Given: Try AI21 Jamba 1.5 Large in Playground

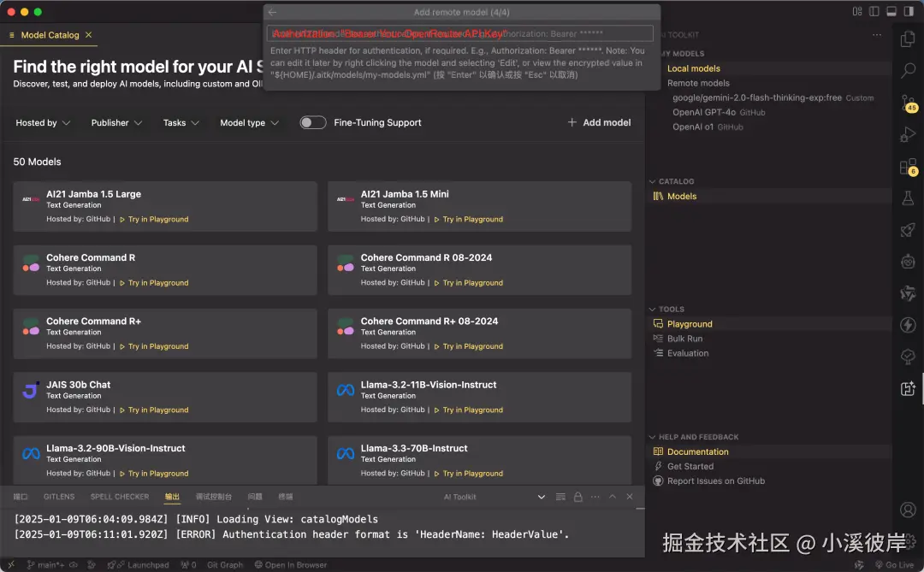Looking at the screenshot, I should (x=154, y=219).
